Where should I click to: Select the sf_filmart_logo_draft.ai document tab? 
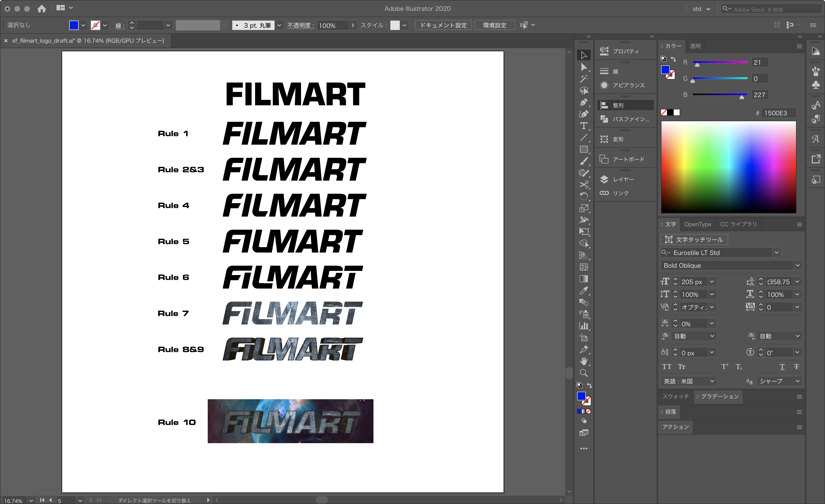(x=88, y=40)
